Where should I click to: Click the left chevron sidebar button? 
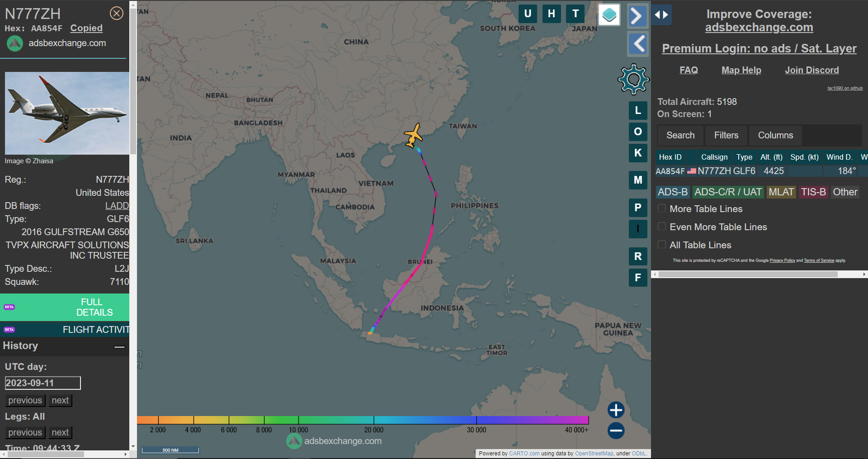638,44
